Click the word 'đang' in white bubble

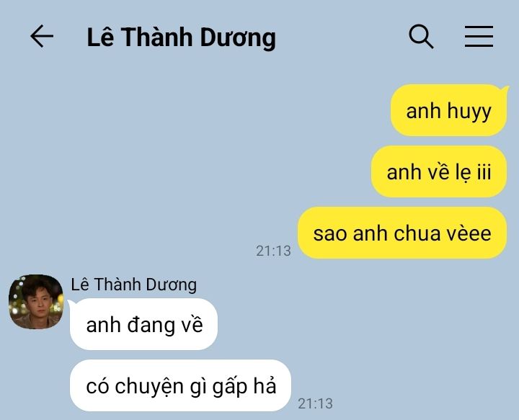[151, 326]
